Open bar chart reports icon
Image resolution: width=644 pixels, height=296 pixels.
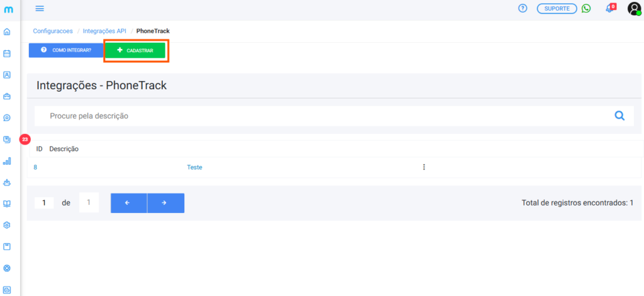(7, 161)
